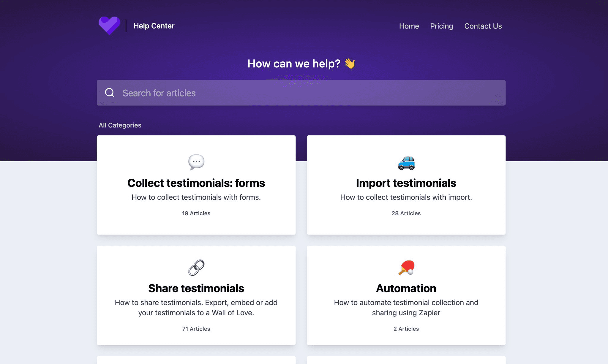Click the 19 Articles count label
Image resolution: width=608 pixels, height=364 pixels.
(x=196, y=213)
